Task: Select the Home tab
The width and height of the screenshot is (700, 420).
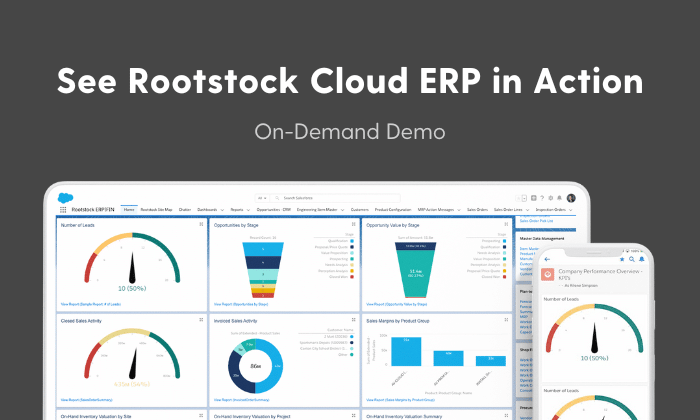Action: 129,209
